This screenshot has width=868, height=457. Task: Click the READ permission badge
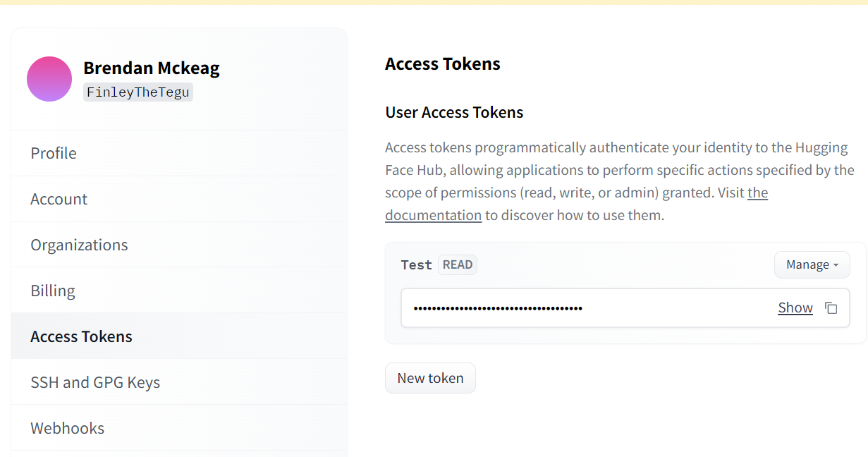pos(458,265)
